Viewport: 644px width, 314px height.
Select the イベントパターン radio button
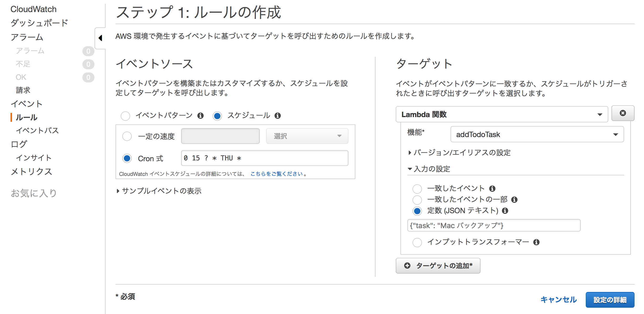point(125,116)
